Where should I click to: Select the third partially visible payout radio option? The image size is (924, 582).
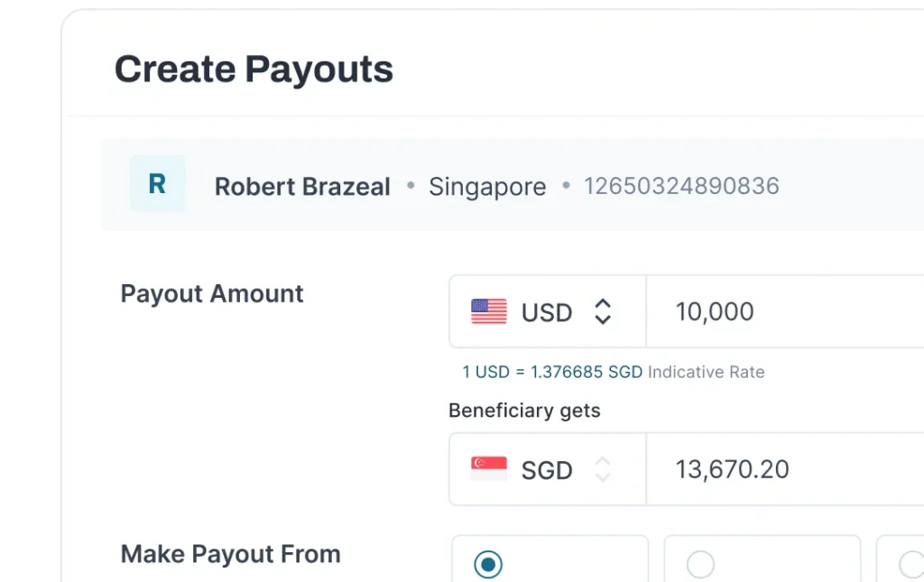[911, 565]
